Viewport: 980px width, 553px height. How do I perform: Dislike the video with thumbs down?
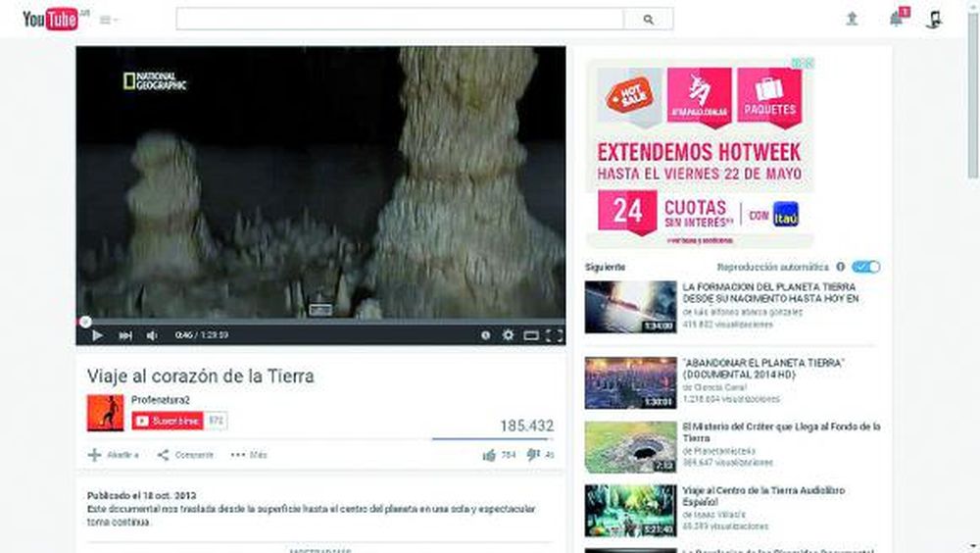pos(533,455)
